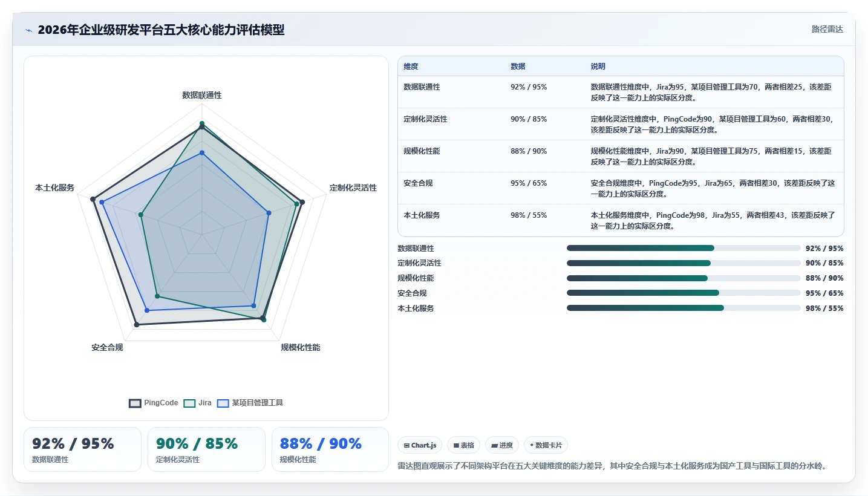
Task: Click the 98% / 55% value in the table
Action: [529, 215]
